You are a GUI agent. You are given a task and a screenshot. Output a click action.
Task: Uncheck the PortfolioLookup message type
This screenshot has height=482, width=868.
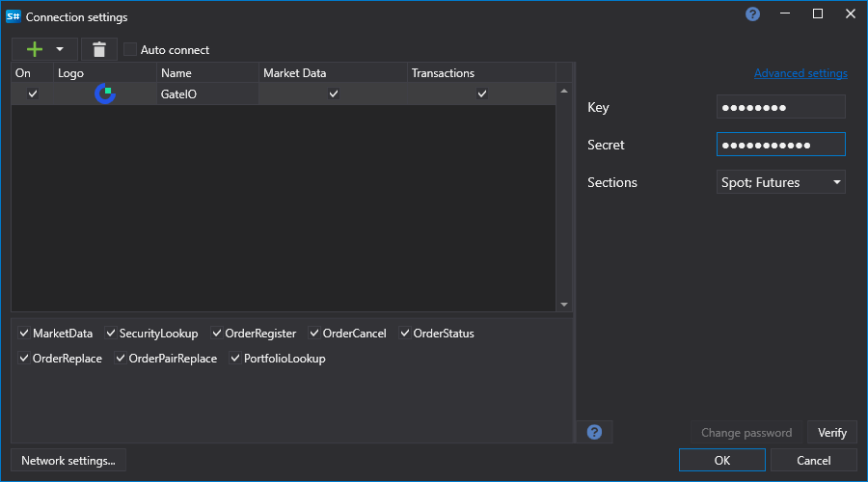(235, 358)
